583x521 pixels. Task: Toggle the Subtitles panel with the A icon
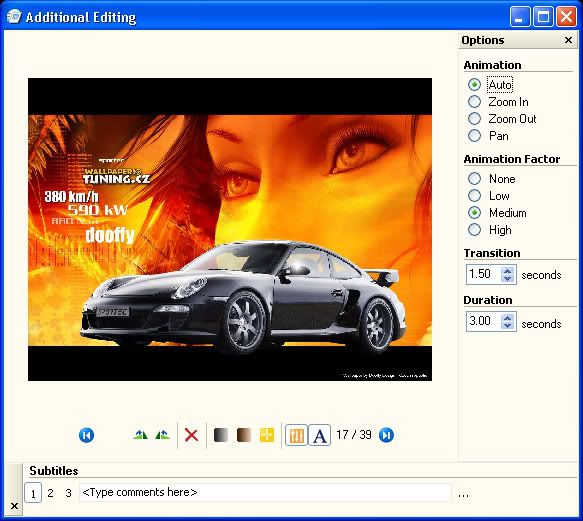pyautogui.click(x=319, y=435)
